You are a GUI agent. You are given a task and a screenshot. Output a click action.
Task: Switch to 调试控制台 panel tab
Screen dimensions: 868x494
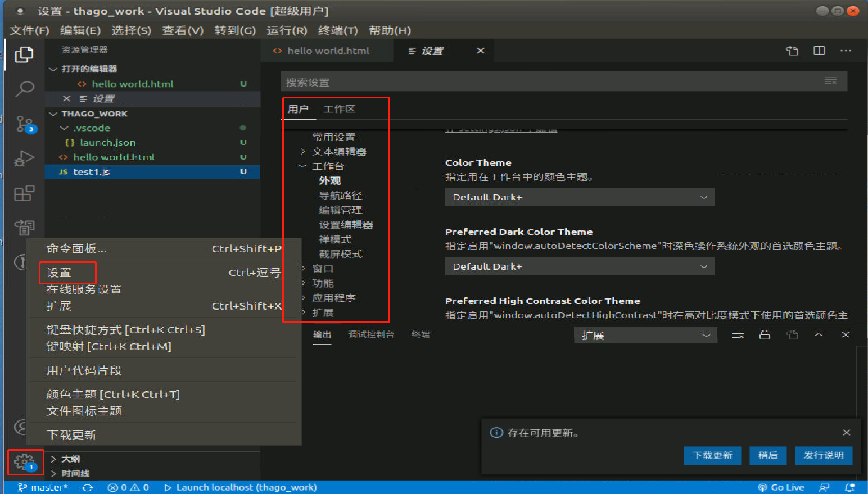click(x=371, y=334)
